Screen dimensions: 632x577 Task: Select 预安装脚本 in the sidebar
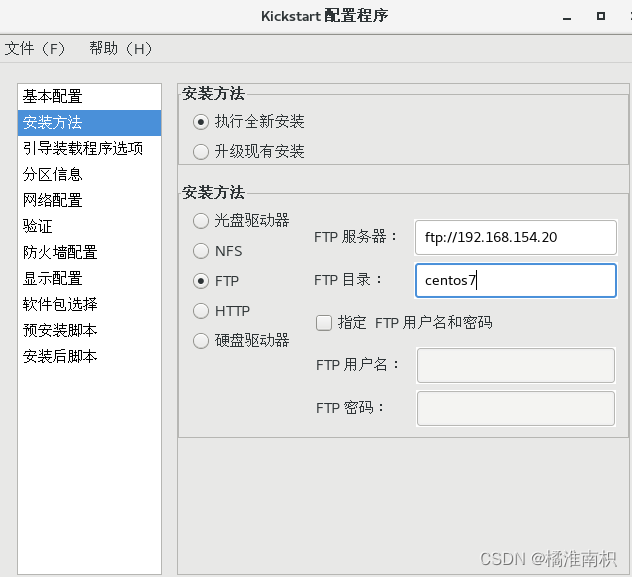click(x=89, y=330)
